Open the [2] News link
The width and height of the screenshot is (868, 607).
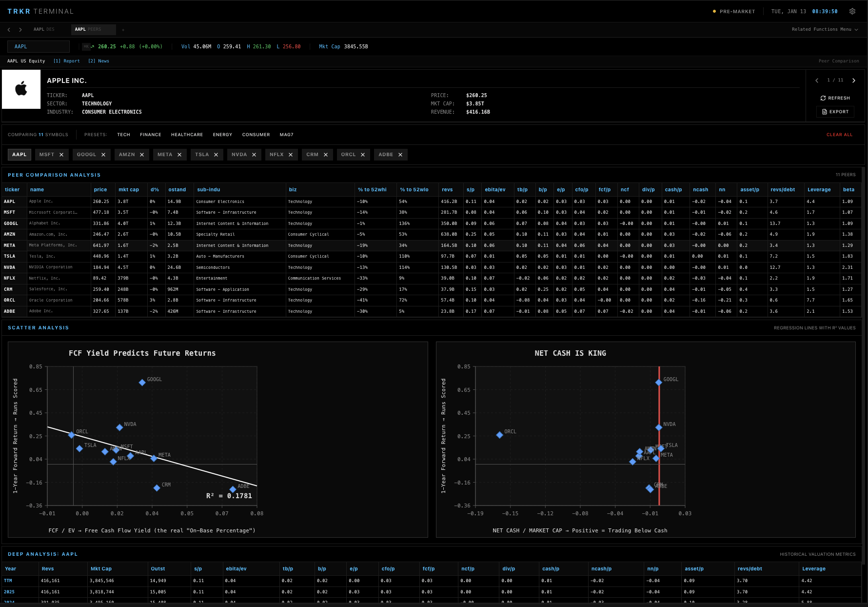99,61
